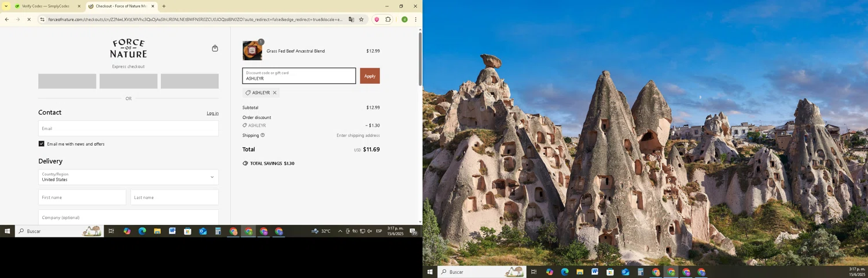The width and height of the screenshot is (868, 278).
Task: Open the translate page icon
Action: [351, 20]
